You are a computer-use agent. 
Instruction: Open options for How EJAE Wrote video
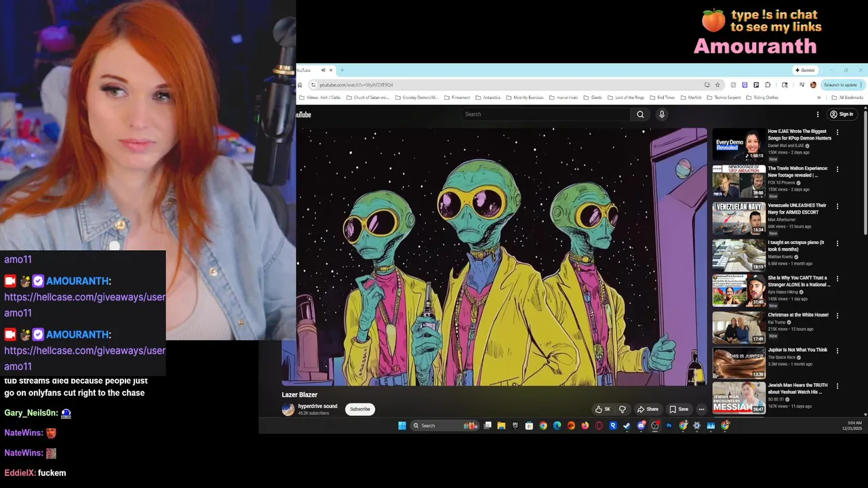[837, 132]
